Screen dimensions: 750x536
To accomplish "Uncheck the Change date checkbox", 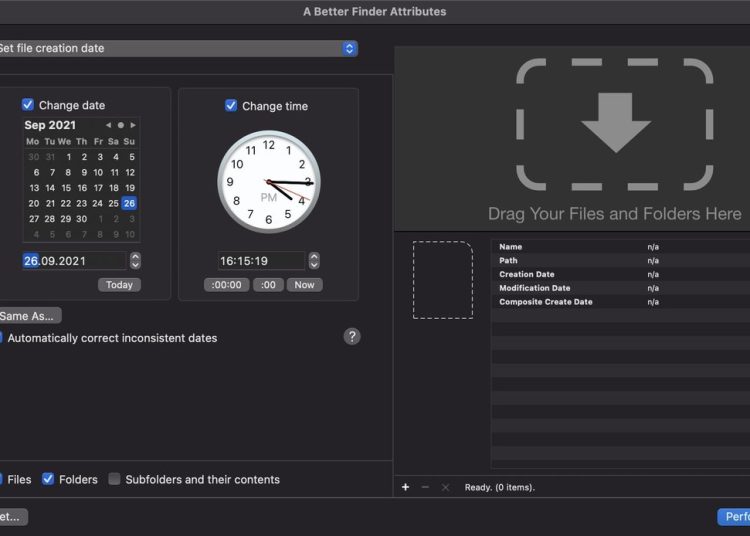I will pyautogui.click(x=28, y=105).
